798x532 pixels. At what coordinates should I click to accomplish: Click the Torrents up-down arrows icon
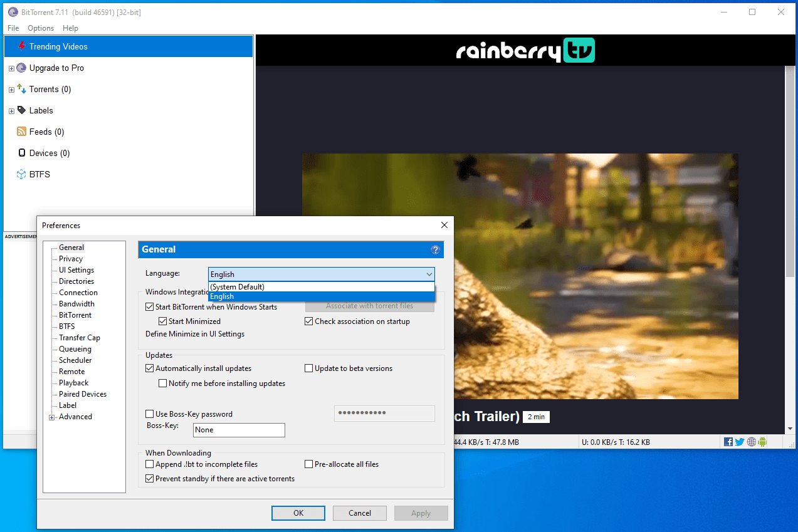22,89
